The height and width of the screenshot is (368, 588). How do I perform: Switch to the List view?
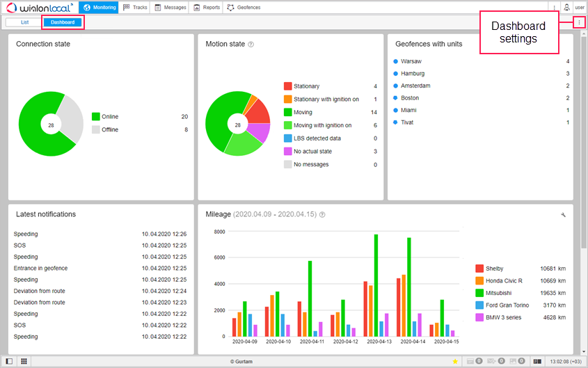point(25,22)
